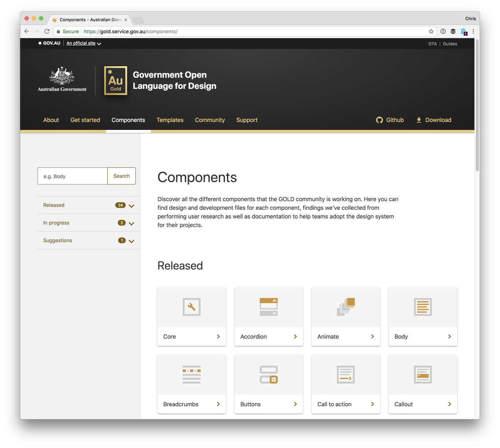Click the Download arrow icon
This screenshot has height=448, width=500.
pyautogui.click(x=419, y=120)
